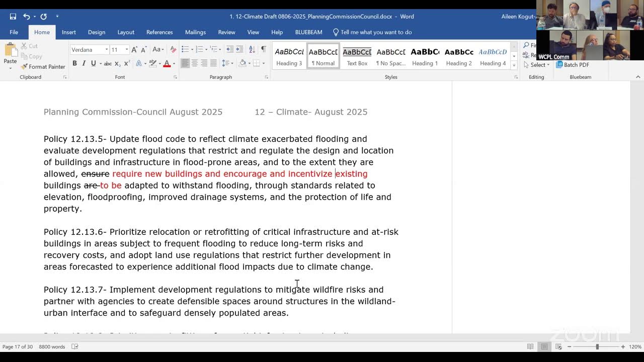Apply center alignment to paragraph
Viewport: 644px width, 362px height.
tap(194, 63)
